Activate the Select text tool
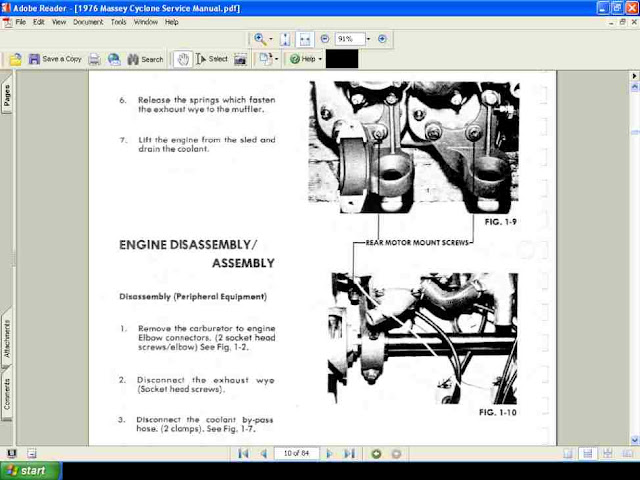640x480 pixels. (x=211, y=60)
